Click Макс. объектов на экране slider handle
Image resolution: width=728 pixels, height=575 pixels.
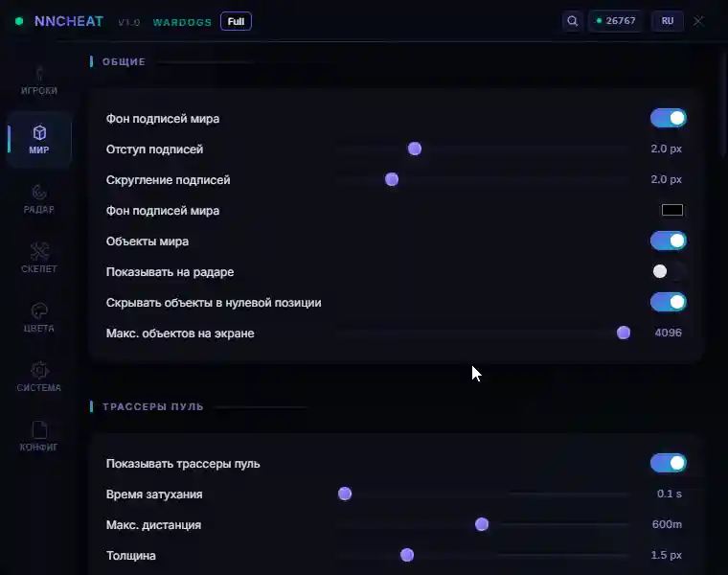624,333
